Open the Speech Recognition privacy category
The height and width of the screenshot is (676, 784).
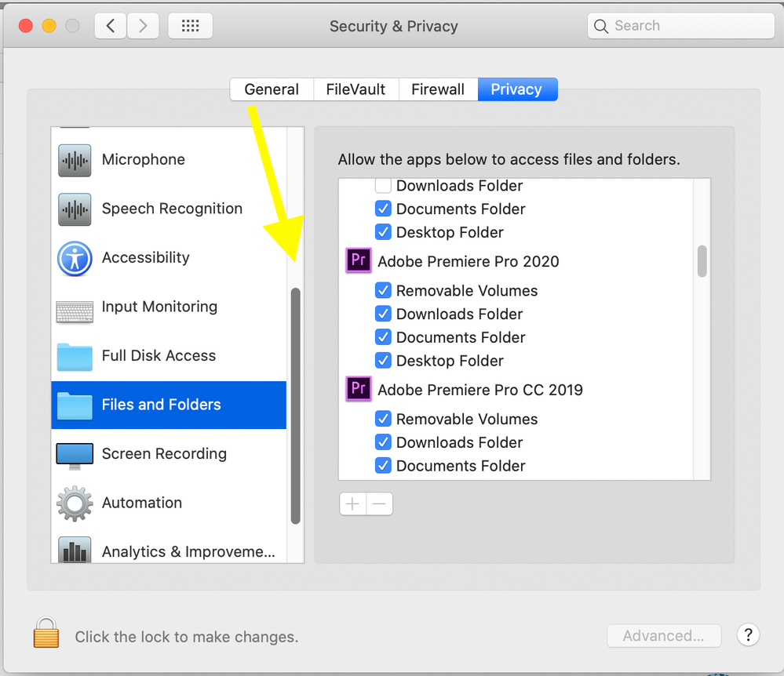[169, 209]
